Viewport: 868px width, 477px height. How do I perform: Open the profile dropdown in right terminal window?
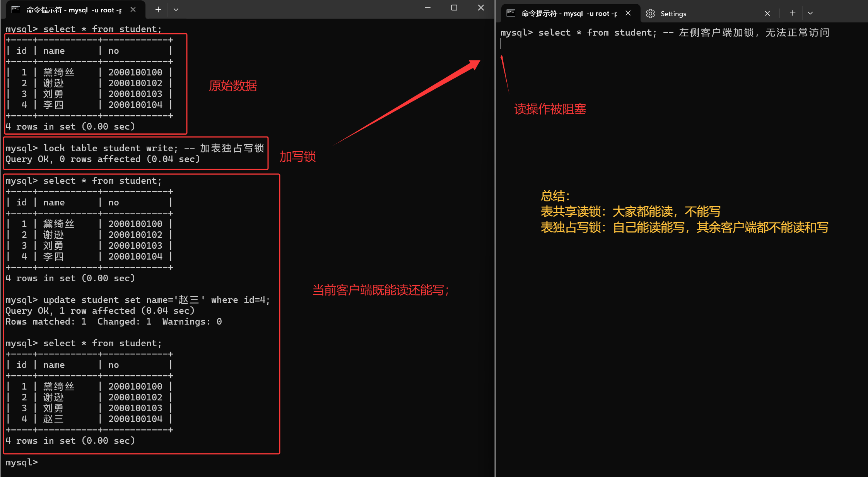pyautogui.click(x=810, y=13)
